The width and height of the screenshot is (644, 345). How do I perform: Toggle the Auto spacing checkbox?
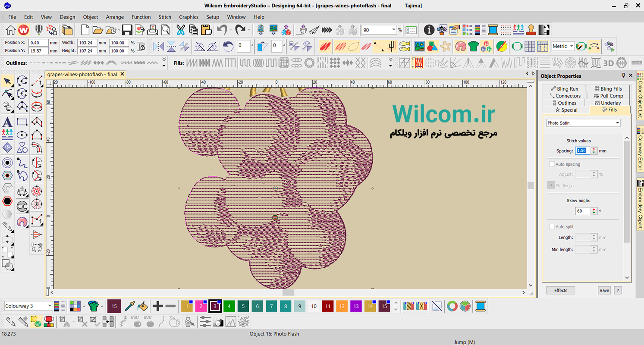[x=552, y=164]
